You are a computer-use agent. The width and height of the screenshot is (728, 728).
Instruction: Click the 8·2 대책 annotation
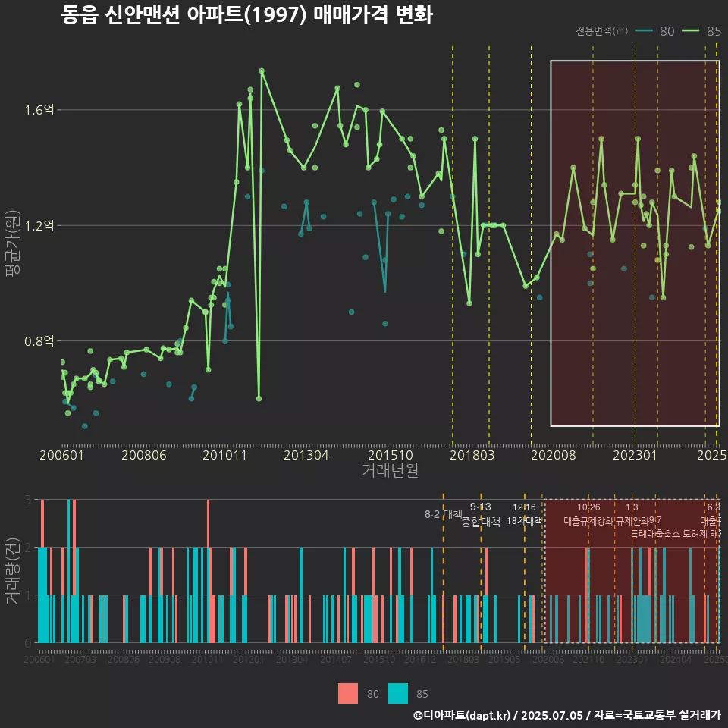click(444, 514)
